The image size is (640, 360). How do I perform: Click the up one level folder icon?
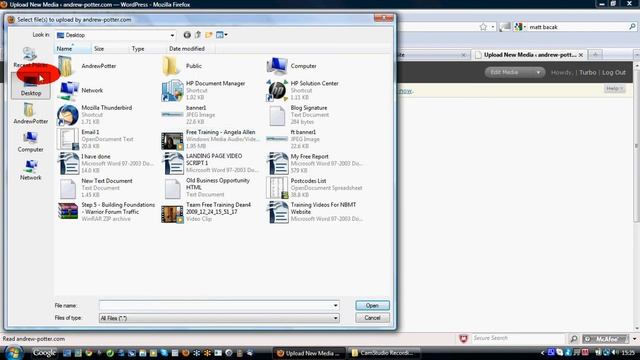tap(198, 35)
